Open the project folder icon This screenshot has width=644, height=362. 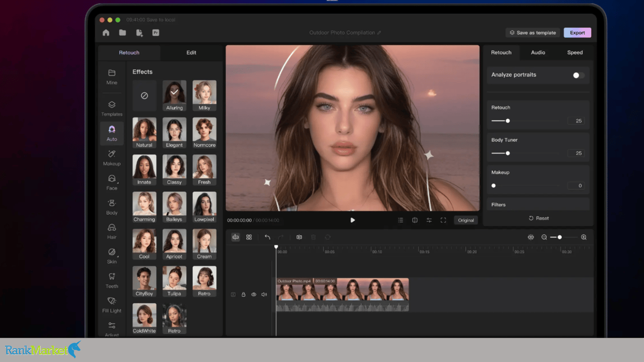coord(123,33)
